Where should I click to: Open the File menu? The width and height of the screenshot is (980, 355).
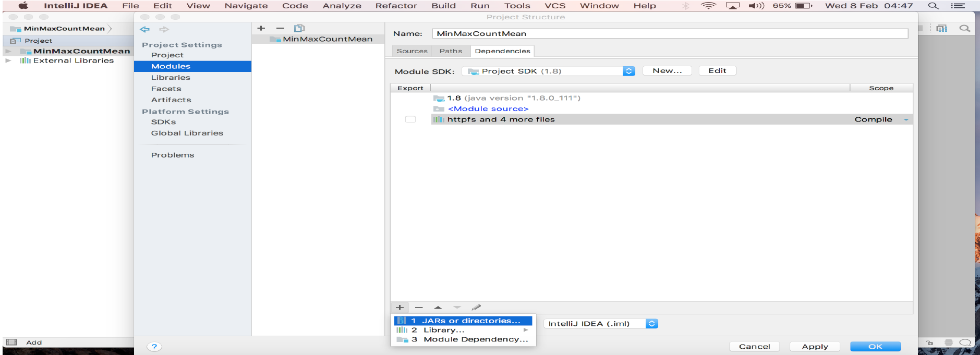(x=130, y=6)
